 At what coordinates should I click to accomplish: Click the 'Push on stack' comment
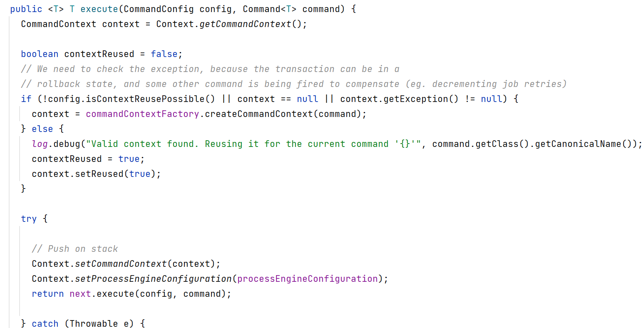click(x=75, y=249)
